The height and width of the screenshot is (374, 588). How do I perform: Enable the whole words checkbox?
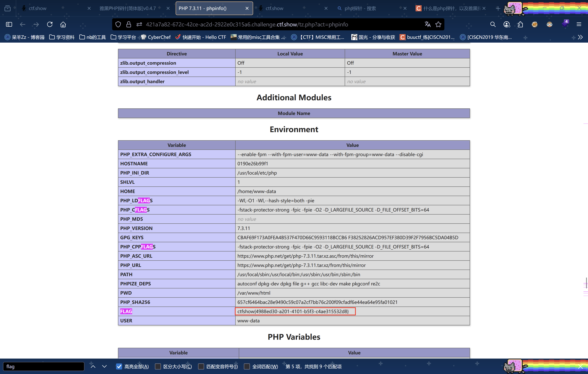coord(247,366)
